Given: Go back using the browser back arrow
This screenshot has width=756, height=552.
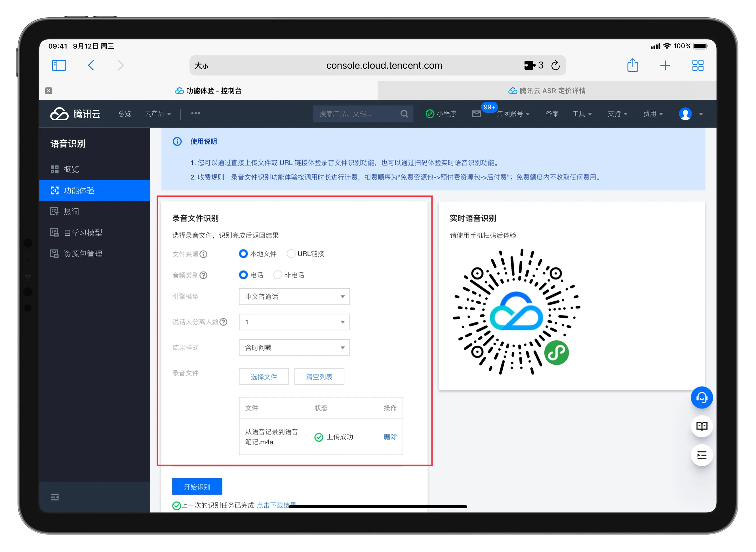Looking at the screenshot, I should 91,66.
